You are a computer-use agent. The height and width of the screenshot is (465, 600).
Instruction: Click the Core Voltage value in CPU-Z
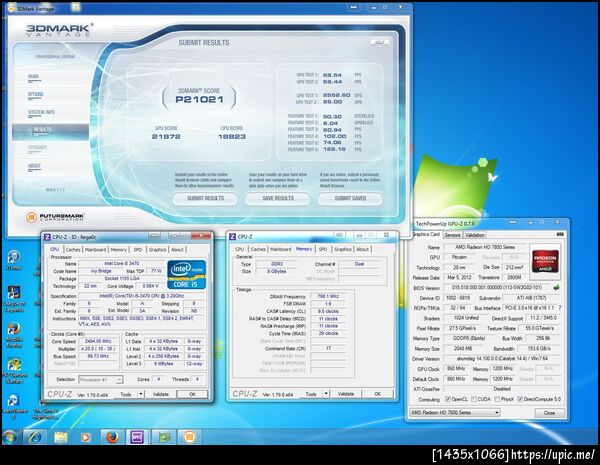[150, 286]
